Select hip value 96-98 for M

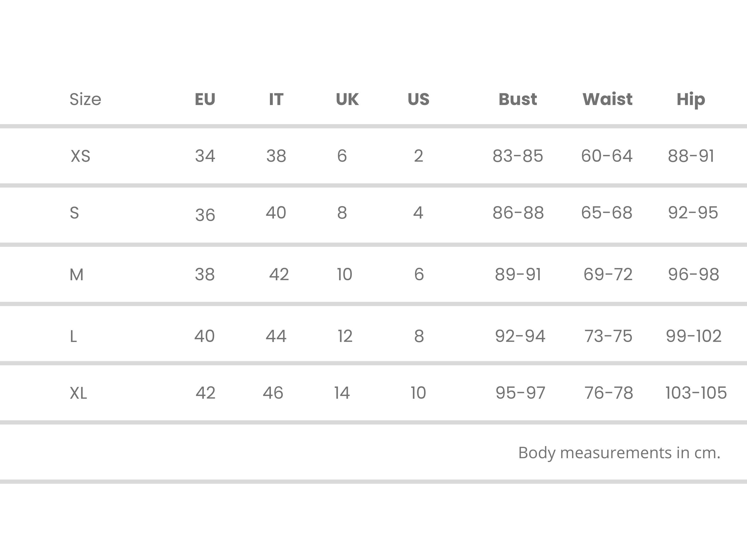click(x=693, y=274)
